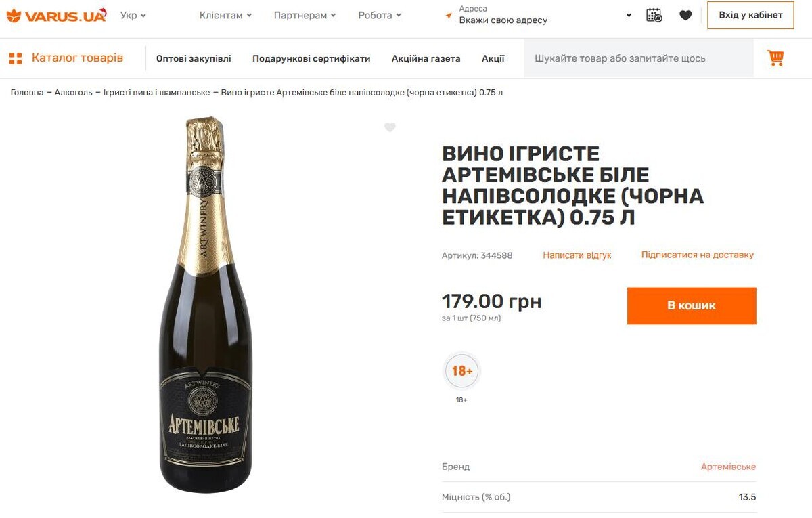Viewport: 812px width, 518px height.
Task: Click the Вхід у кабінет button
Action: click(750, 15)
